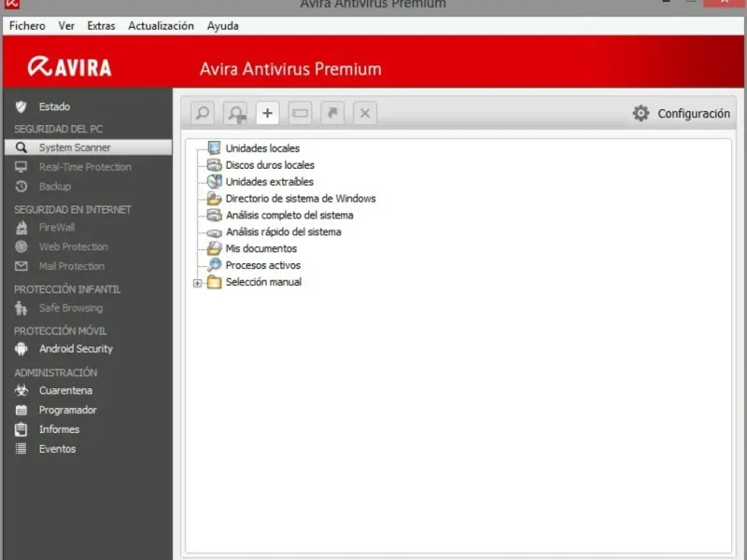Select Análisis rápido del sistema
Image resolution: width=747 pixels, height=560 pixels.
point(284,231)
